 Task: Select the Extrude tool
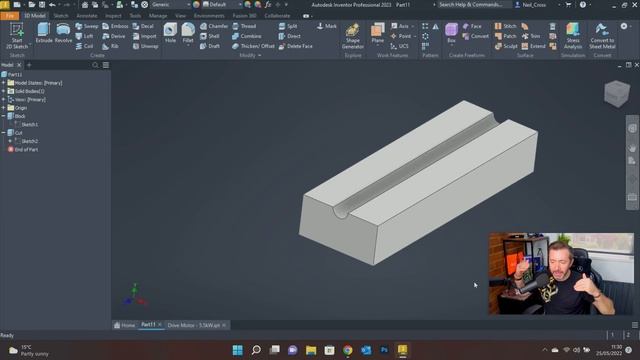(x=44, y=33)
